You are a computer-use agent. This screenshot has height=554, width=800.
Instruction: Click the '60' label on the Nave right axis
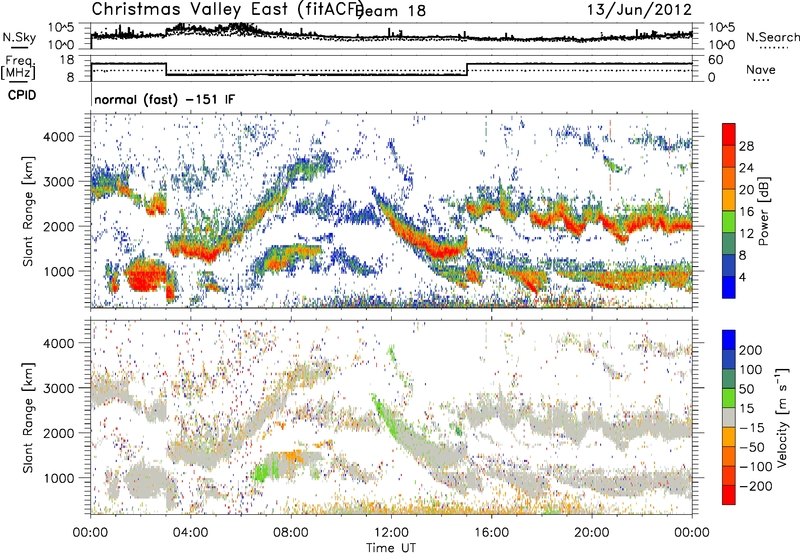(715, 60)
